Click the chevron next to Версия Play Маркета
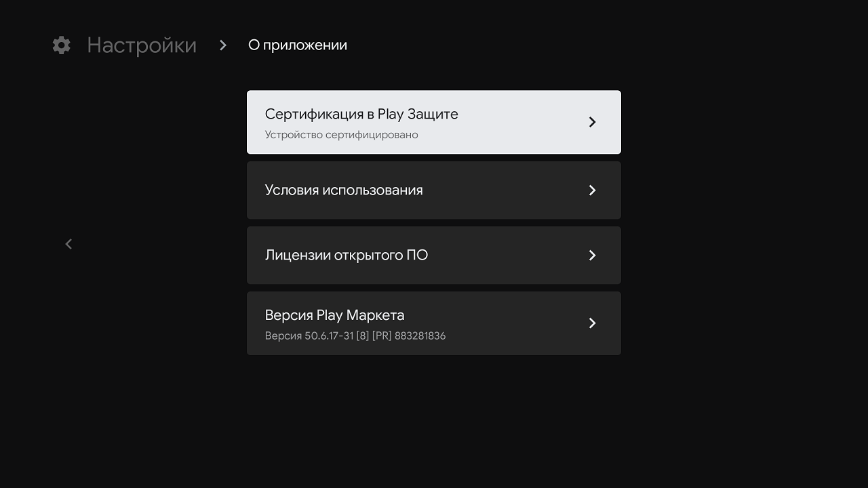This screenshot has height=488, width=868. pyautogui.click(x=591, y=323)
